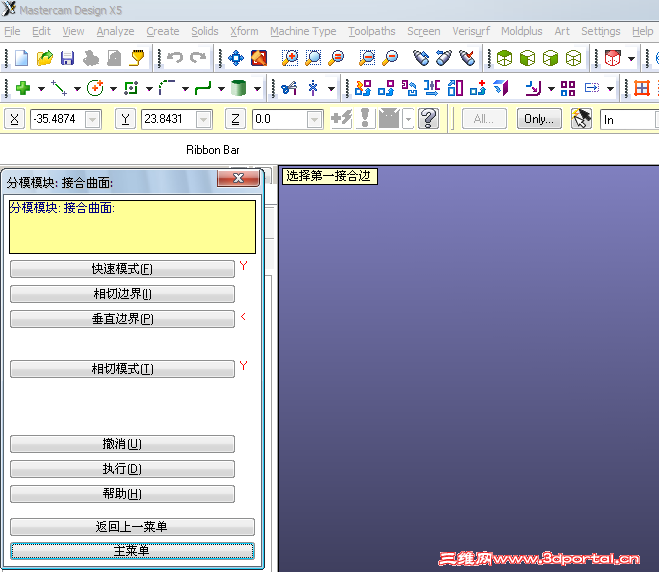Expand the rectangle tool dropdown arrow
Image resolution: width=659 pixels, height=572 pixels.
tap(149, 89)
